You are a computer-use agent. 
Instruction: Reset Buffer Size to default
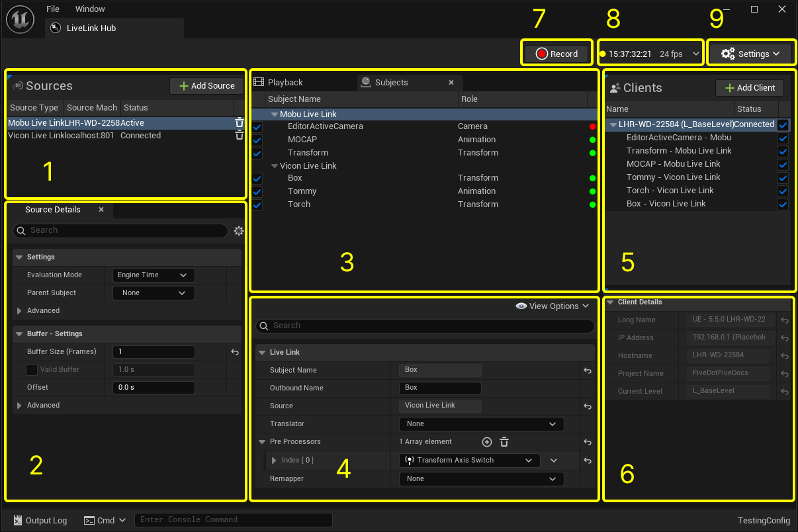(235, 352)
